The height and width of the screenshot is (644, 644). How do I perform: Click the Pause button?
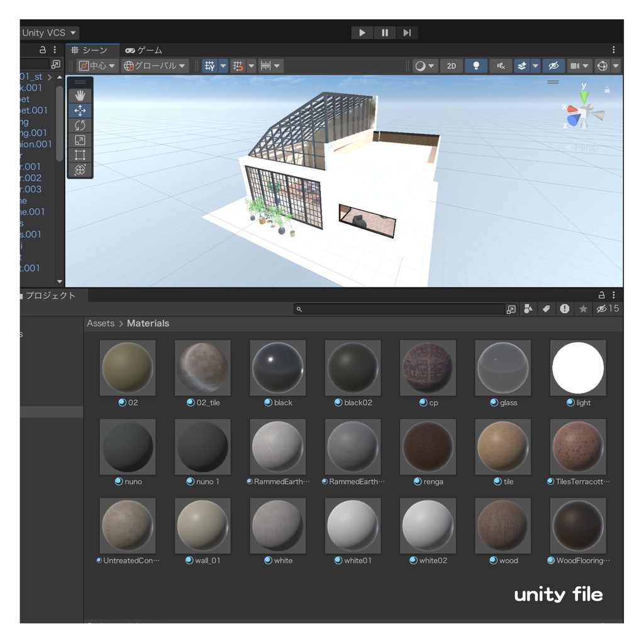385,33
